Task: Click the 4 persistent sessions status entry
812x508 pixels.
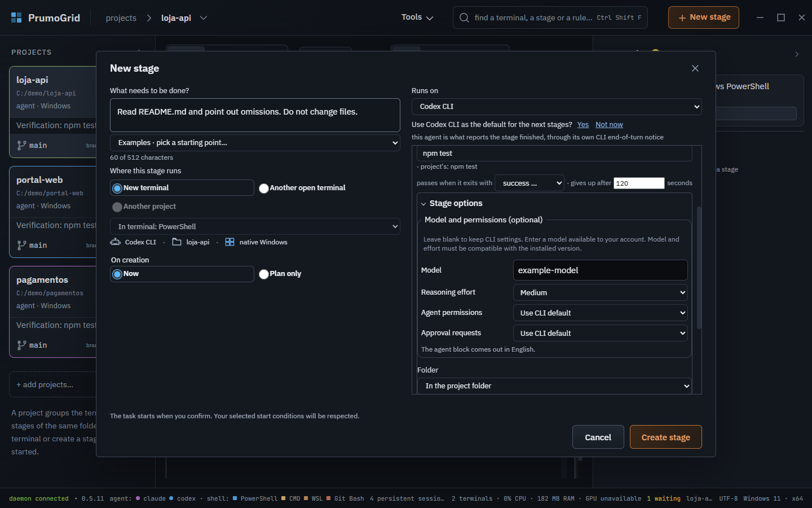Action: pos(407,498)
